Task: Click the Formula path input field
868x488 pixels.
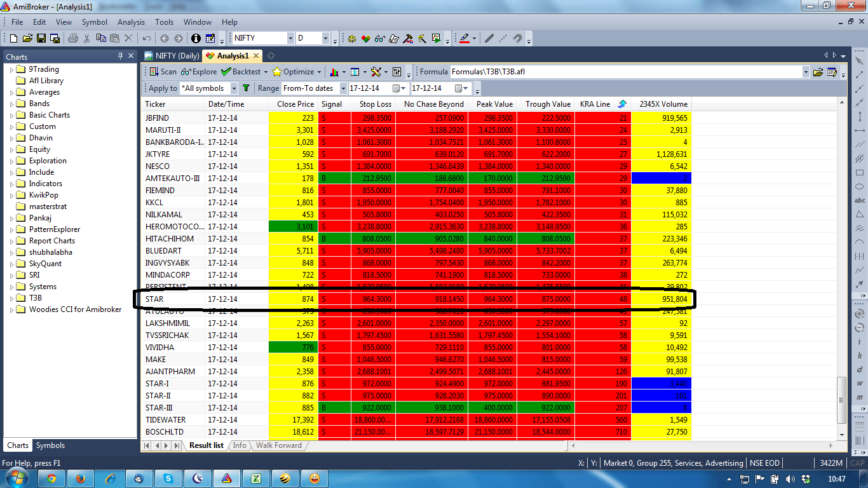Action: click(626, 72)
